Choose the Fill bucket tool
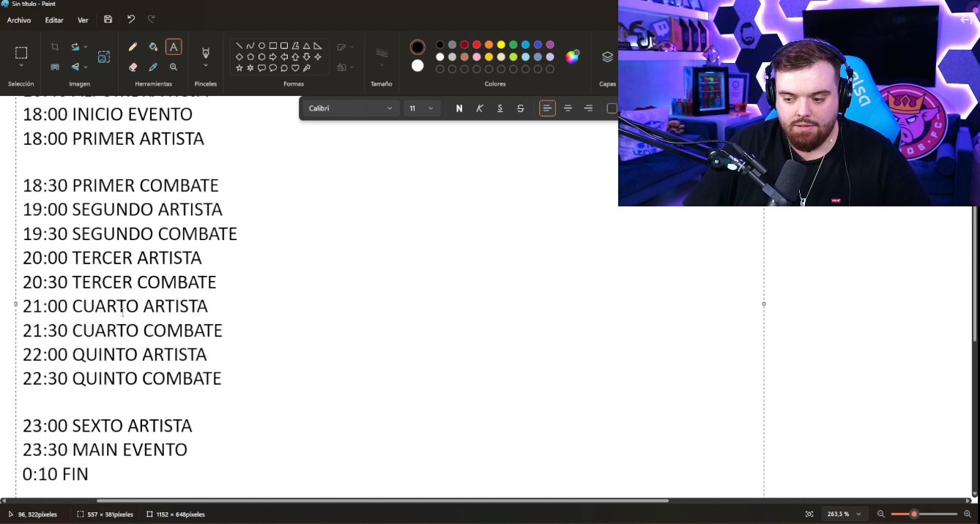980x524 pixels. click(x=153, y=47)
